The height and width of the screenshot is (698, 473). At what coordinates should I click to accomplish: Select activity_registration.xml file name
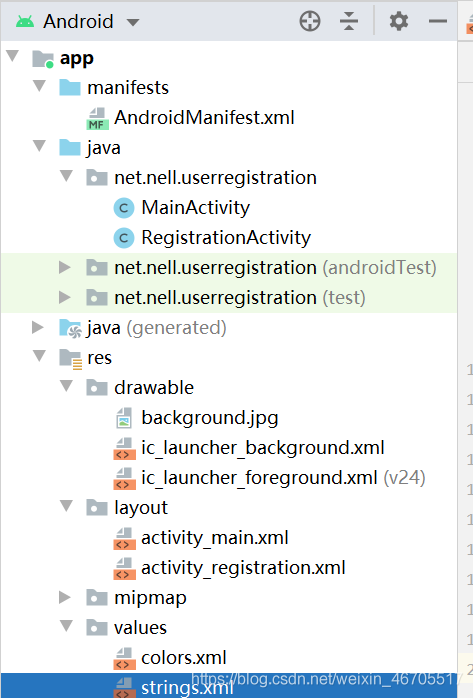[x=243, y=568]
